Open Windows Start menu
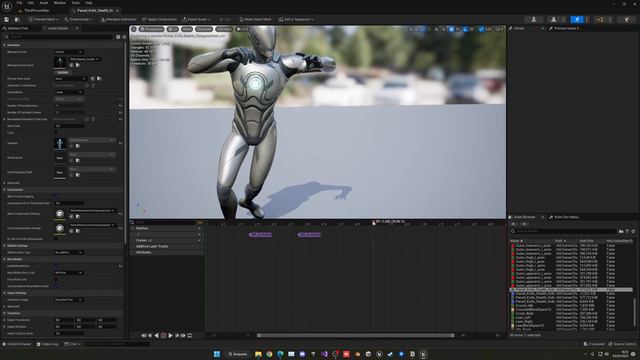Viewport: 640px width, 360px height. (x=217, y=354)
